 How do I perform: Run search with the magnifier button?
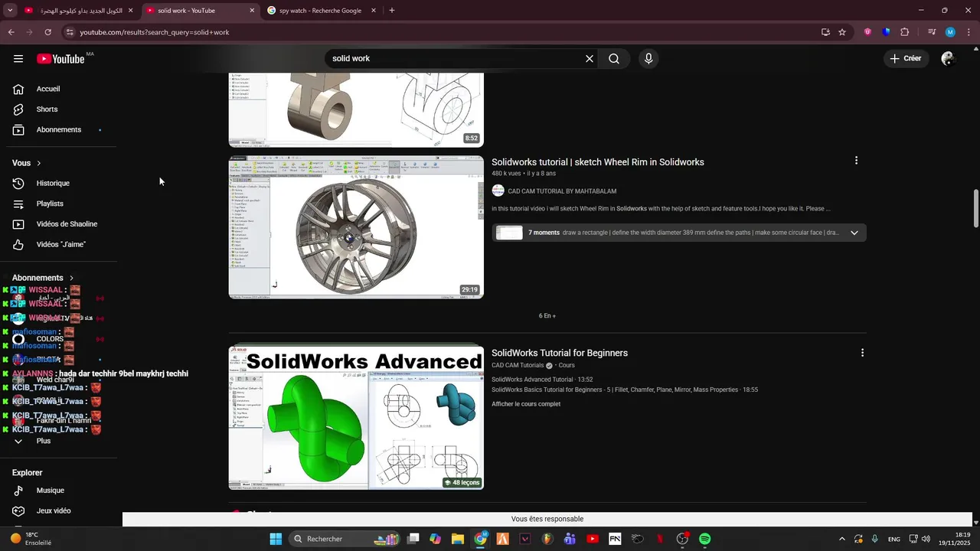(614, 59)
